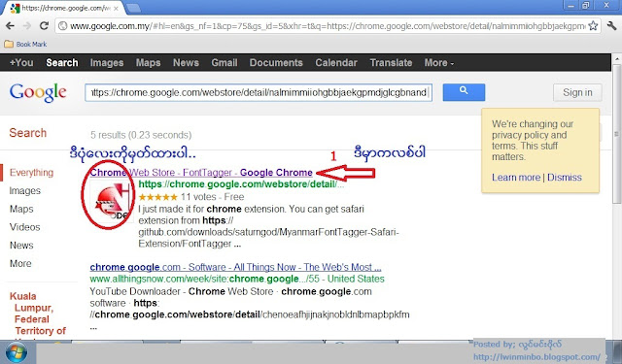Expand More filters in the sidebar
Viewport: 622px width, 364px height.
pyautogui.click(x=20, y=263)
